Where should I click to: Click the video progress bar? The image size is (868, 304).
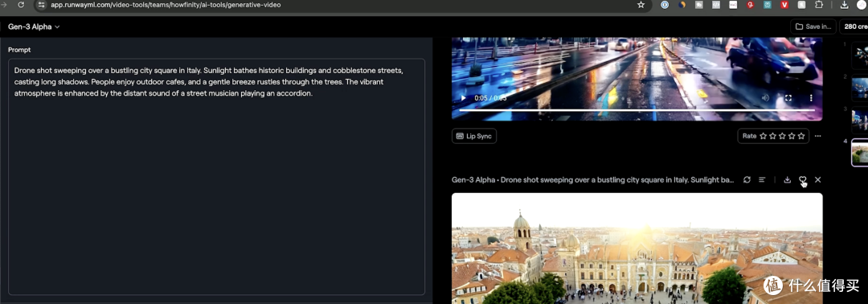pyautogui.click(x=637, y=109)
